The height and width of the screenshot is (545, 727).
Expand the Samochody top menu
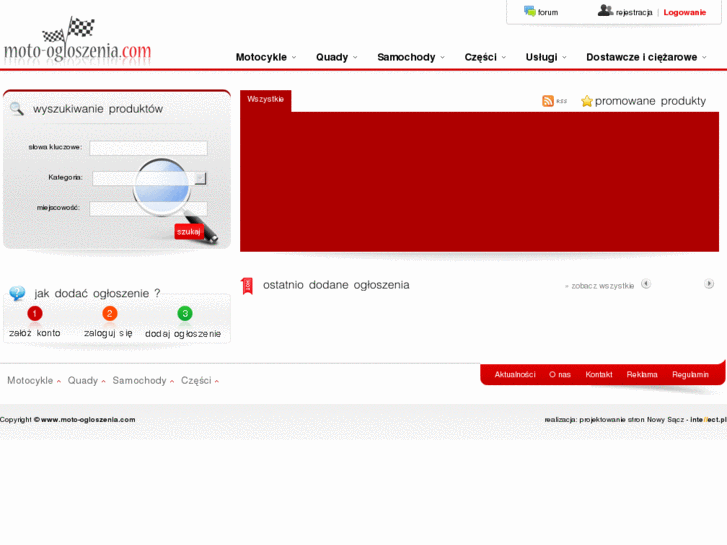(411, 57)
